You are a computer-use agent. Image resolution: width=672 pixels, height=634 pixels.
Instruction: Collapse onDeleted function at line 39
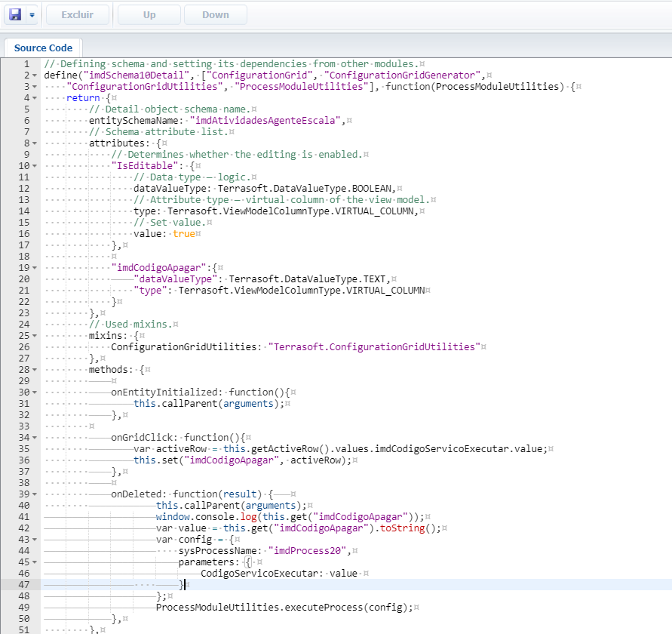tap(35, 494)
